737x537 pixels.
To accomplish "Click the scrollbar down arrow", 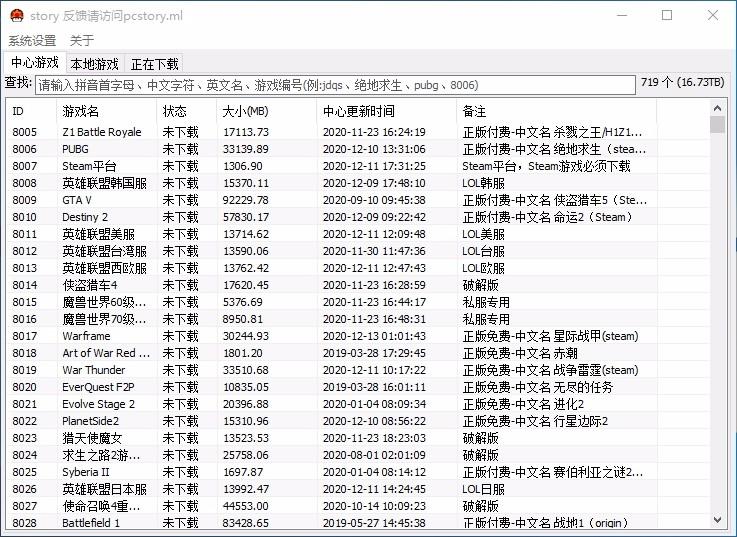I will 717,520.
